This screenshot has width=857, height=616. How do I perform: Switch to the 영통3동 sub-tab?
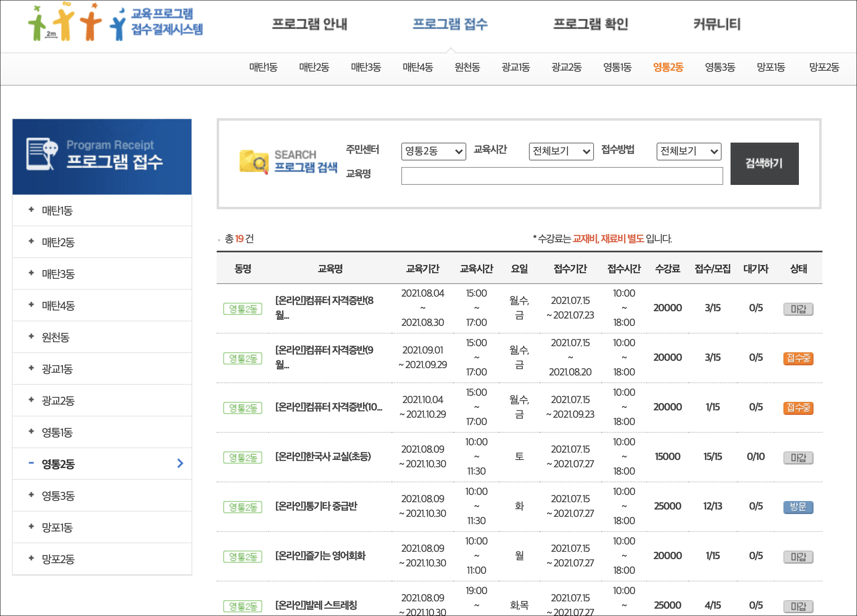coord(720,67)
